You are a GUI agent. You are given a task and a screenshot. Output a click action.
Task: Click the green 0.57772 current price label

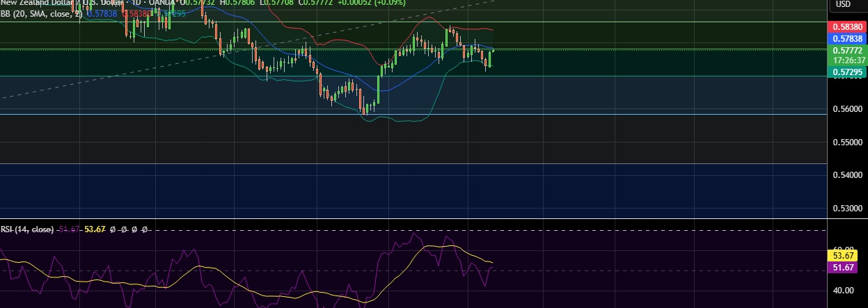(848, 51)
